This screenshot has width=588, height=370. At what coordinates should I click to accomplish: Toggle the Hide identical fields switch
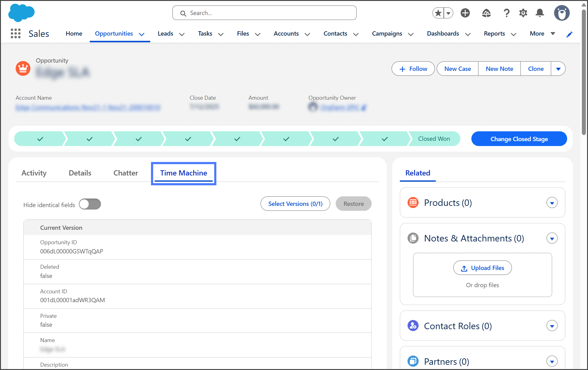tap(90, 204)
